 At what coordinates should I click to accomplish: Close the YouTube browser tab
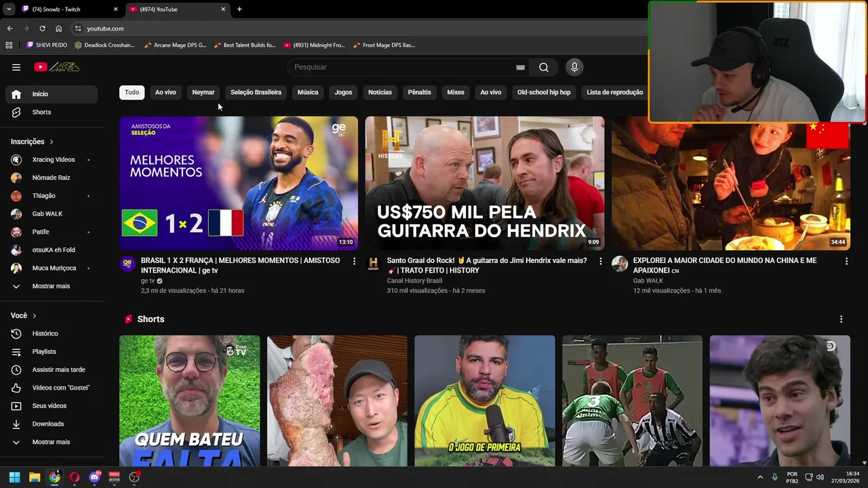(223, 9)
